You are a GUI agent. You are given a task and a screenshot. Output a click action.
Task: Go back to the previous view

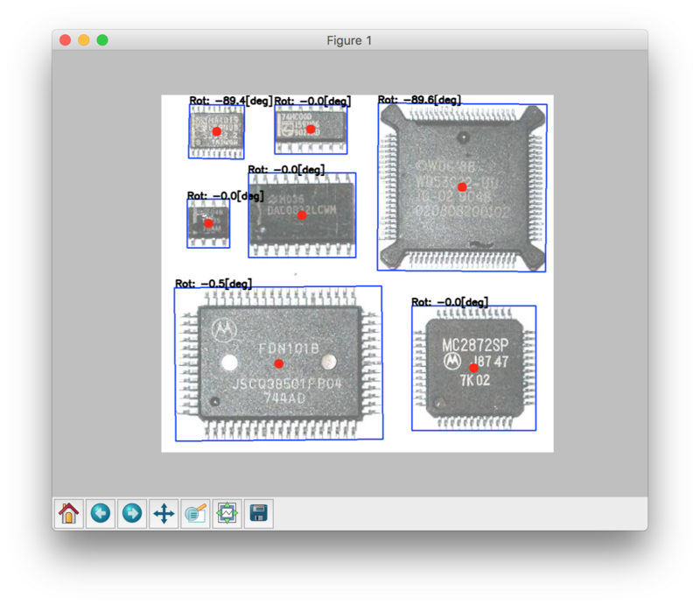(x=101, y=513)
